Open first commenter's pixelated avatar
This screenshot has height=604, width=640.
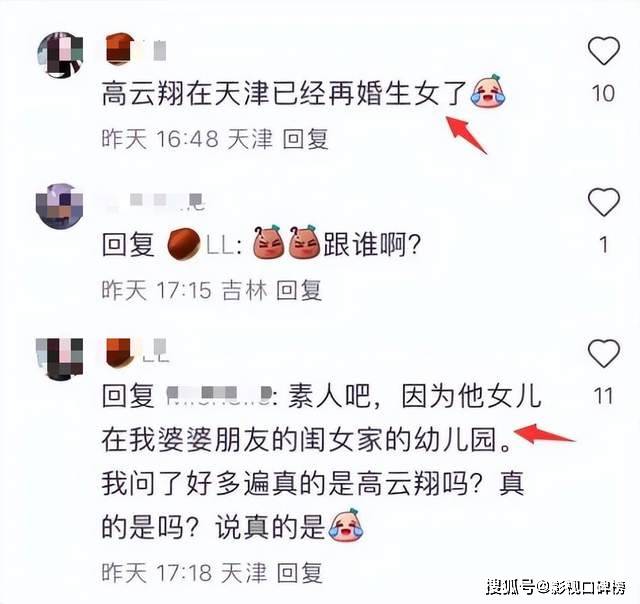60,55
